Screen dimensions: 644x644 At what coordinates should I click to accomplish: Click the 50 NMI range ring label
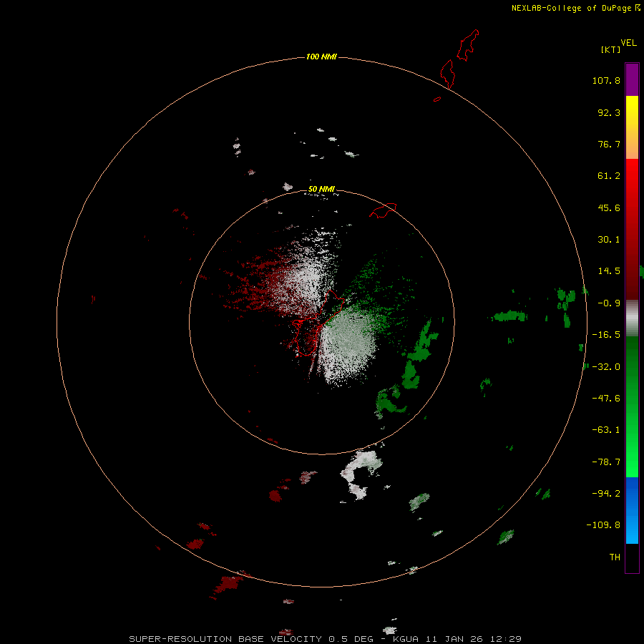(x=321, y=189)
